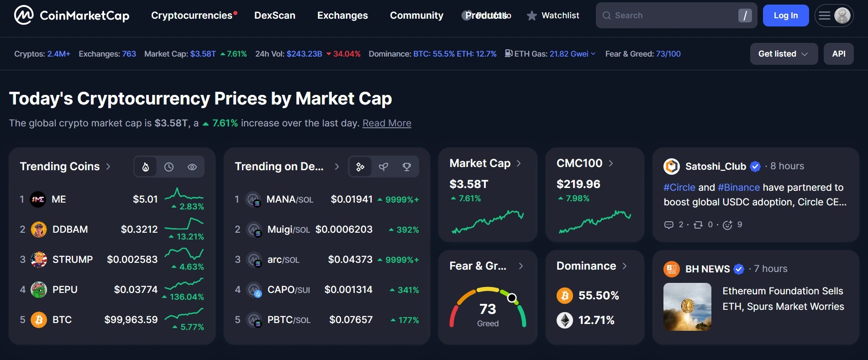Viewport: 868px width, 360px height.
Task: Expand the Get listed dropdown
Action: (784, 54)
